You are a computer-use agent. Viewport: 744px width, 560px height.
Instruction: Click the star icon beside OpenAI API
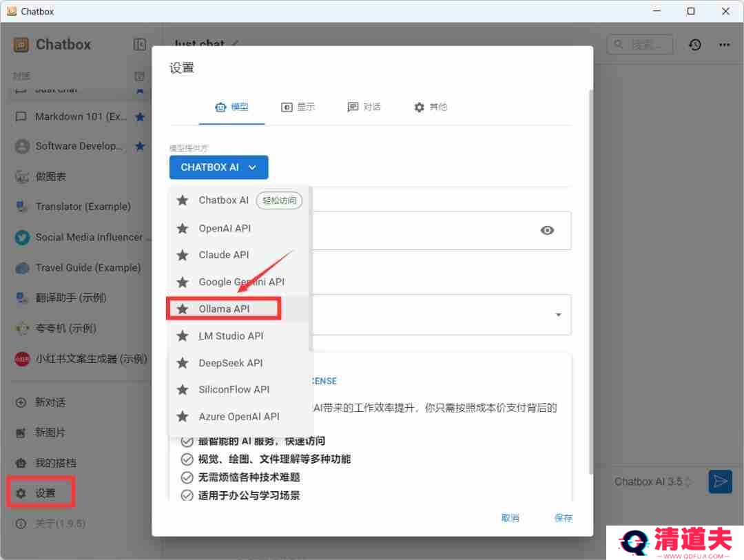183,228
